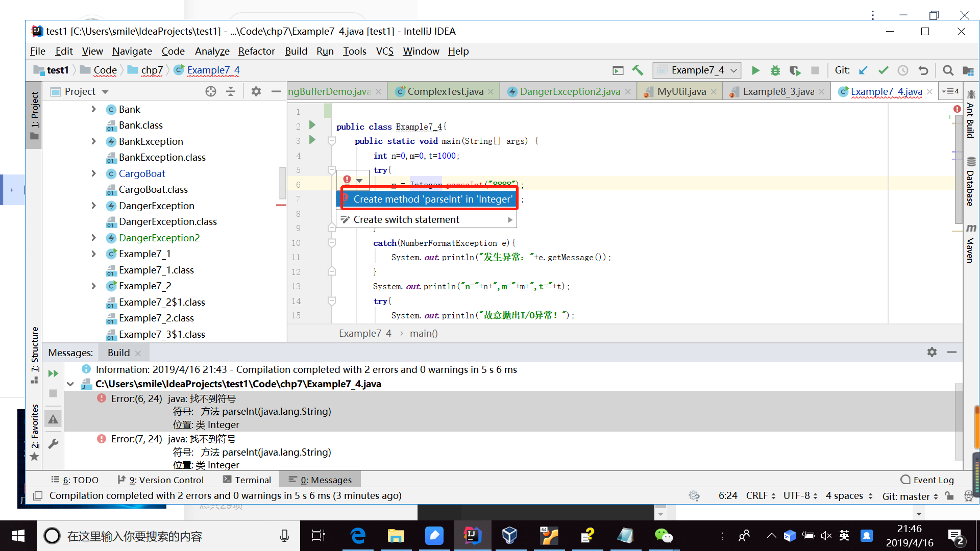Open 9: Version Control tool window

[x=161, y=480]
